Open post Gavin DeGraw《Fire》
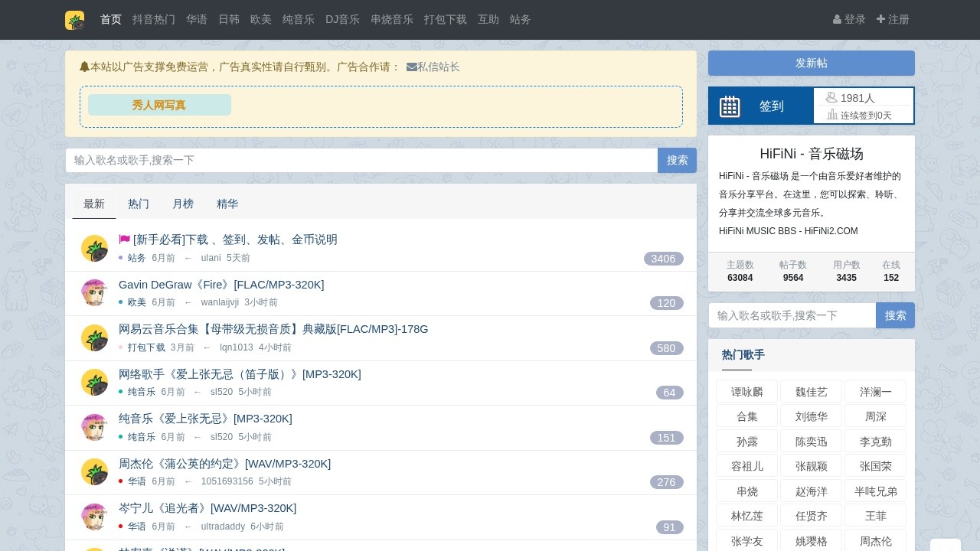Viewport: 980px width, 551px height. point(221,285)
